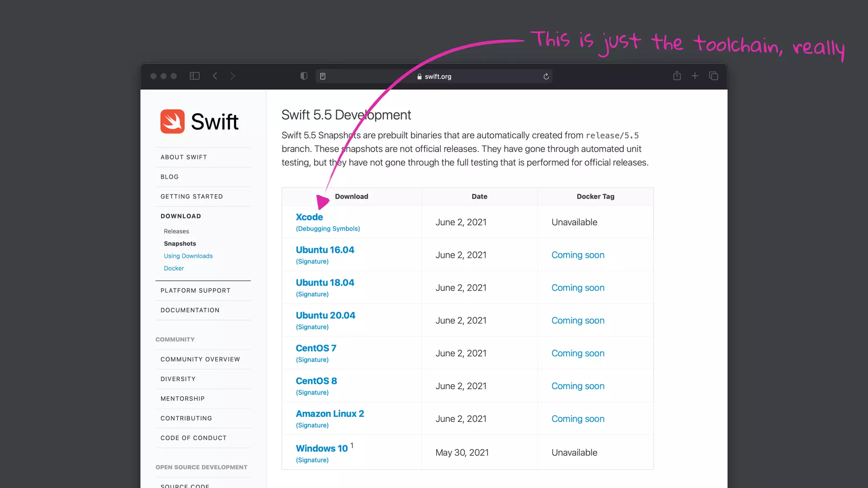Open the Using Downloads link
This screenshot has width=868, height=488.
click(x=188, y=256)
